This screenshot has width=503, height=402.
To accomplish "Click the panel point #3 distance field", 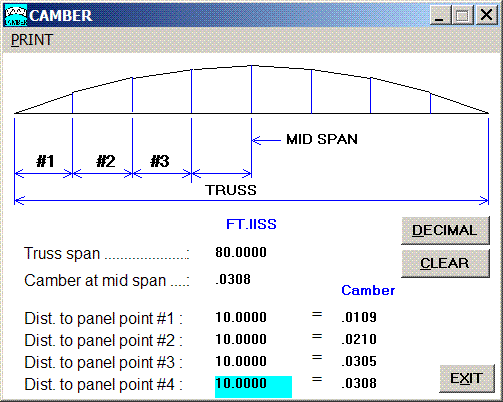I will pyautogui.click(x=241, y=361).
